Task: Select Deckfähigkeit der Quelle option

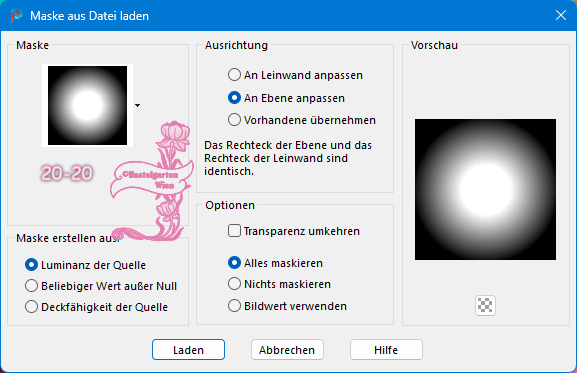Action: point(96,307)
